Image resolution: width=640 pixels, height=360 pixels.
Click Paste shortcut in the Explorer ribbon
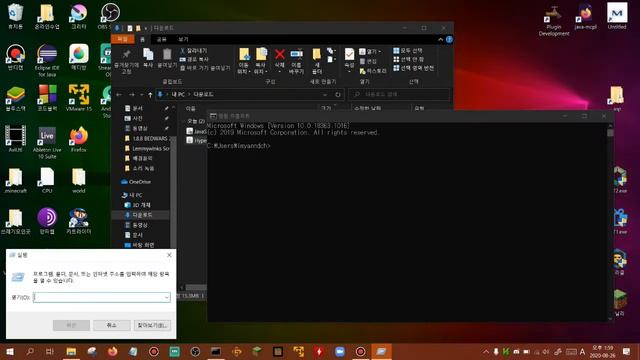[205, 68]
